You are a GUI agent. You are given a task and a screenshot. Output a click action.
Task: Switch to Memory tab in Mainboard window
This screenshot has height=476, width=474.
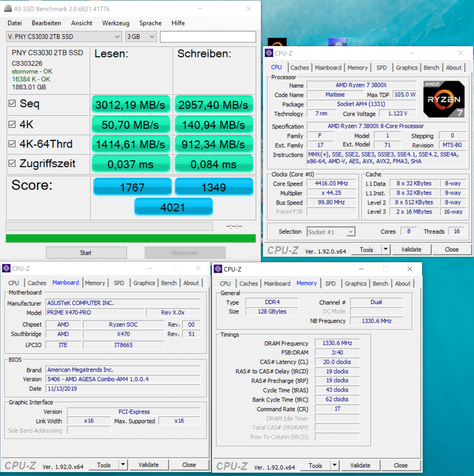(x=95, y=283)
